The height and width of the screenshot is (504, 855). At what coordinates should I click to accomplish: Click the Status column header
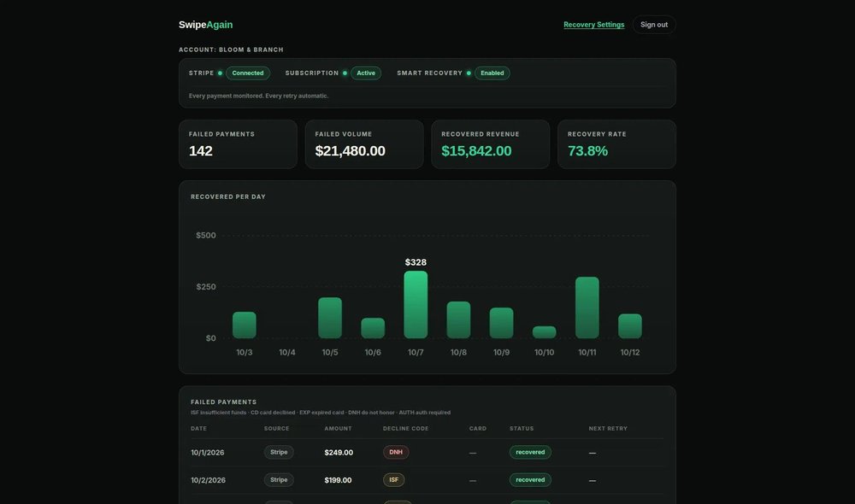click(x=522, y=429)
